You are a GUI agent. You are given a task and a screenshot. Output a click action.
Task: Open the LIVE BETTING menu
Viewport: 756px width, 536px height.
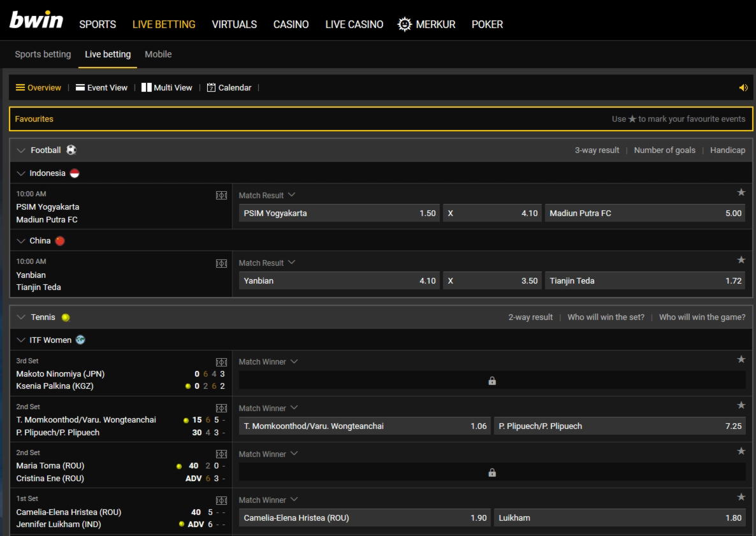click(x=164, y=24)
